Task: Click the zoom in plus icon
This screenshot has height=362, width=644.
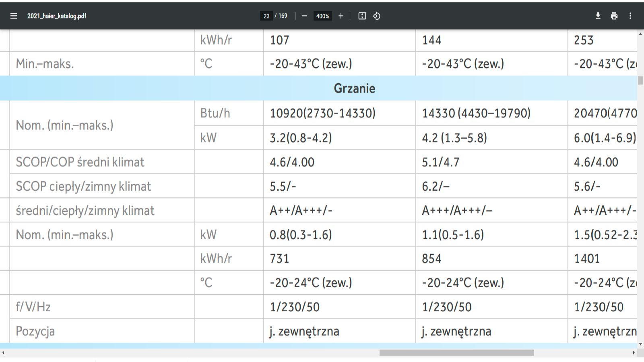Action: coord(341,16)
